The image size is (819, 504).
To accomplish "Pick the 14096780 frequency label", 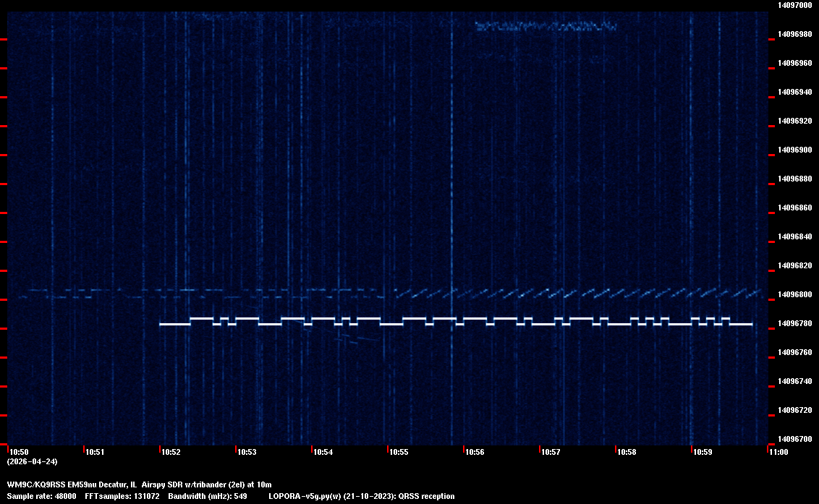I will 794,323.
